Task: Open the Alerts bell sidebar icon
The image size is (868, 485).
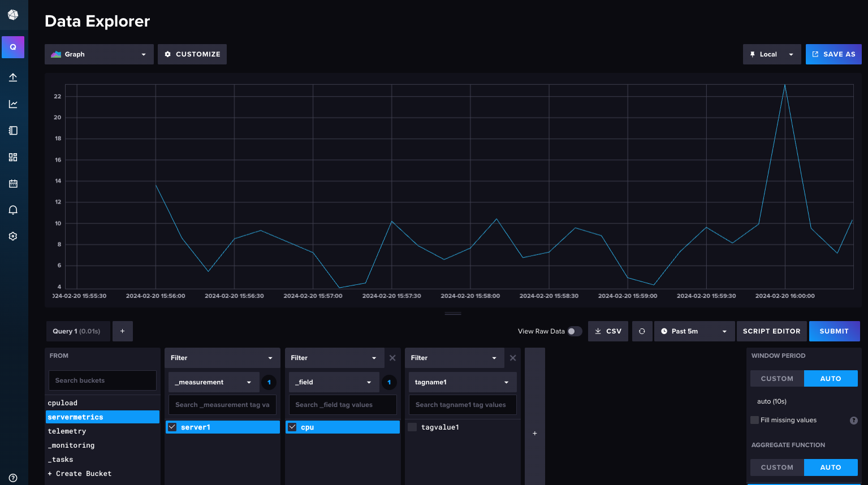Action: click(x=12, y=210)
